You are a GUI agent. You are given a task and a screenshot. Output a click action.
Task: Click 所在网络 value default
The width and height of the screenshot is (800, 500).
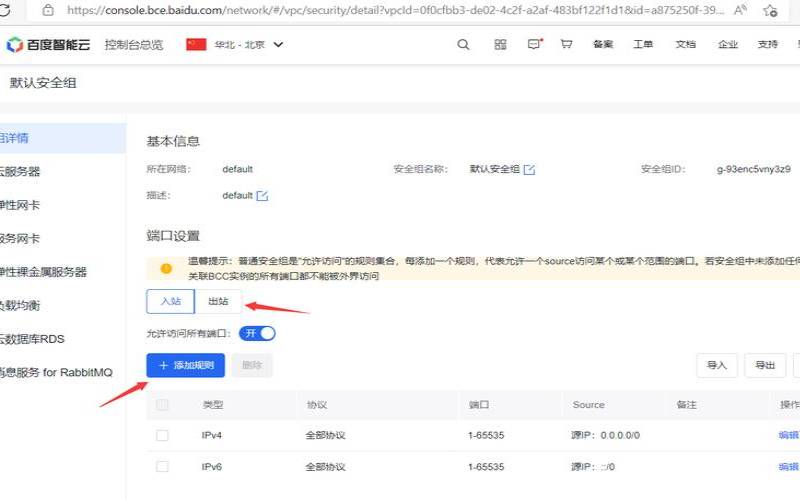[237, 169]
